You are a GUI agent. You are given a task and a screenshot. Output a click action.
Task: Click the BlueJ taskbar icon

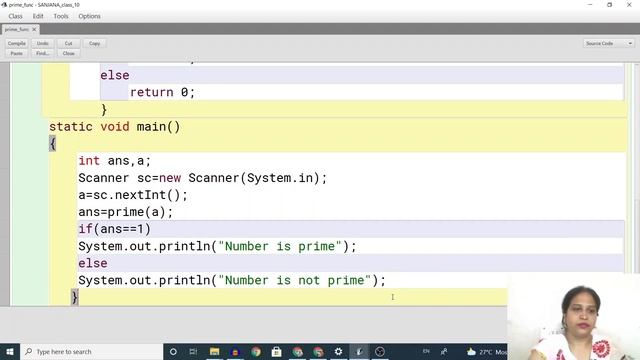point(359,351)
